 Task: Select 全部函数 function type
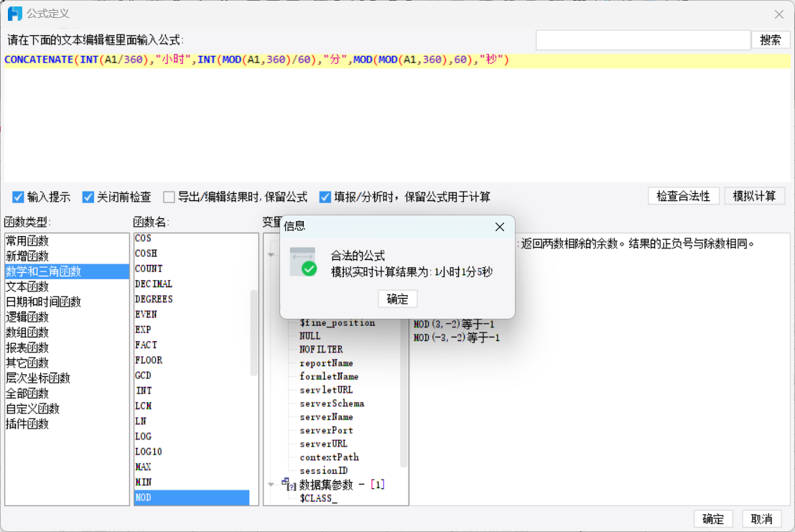(67, 393)
